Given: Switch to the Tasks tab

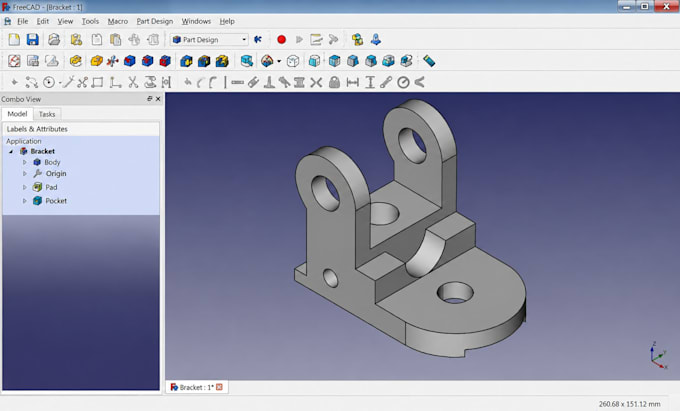Looking at the screenshot, I should pyautogui.click(x=47, y=114).
